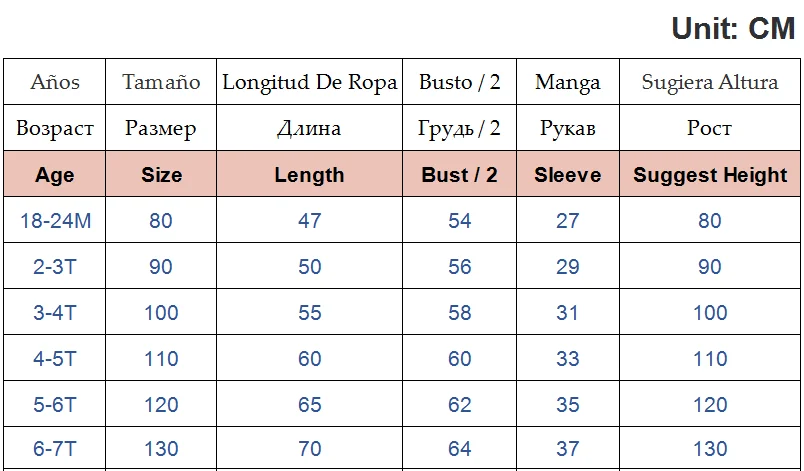
Task: Click size 110 in the Size column
Action: (161, 359)
